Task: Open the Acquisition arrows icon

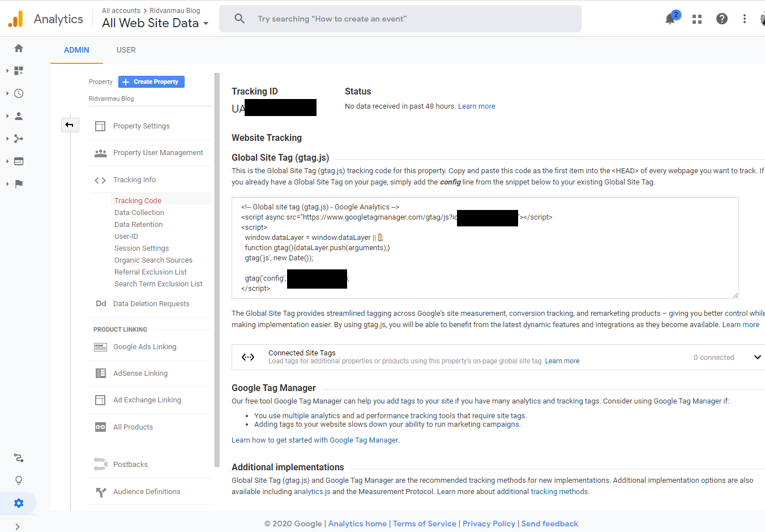Action: point(19,139)
